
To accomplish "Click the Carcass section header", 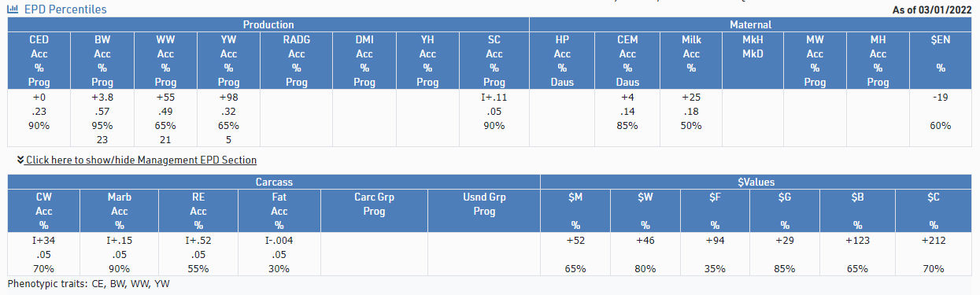I will tap(274, 182).
